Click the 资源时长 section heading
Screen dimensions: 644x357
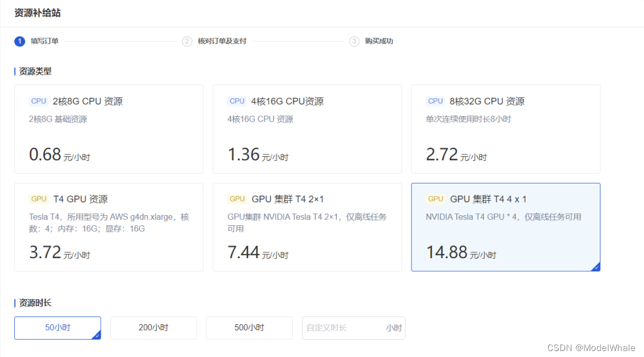tap(35, 303)
